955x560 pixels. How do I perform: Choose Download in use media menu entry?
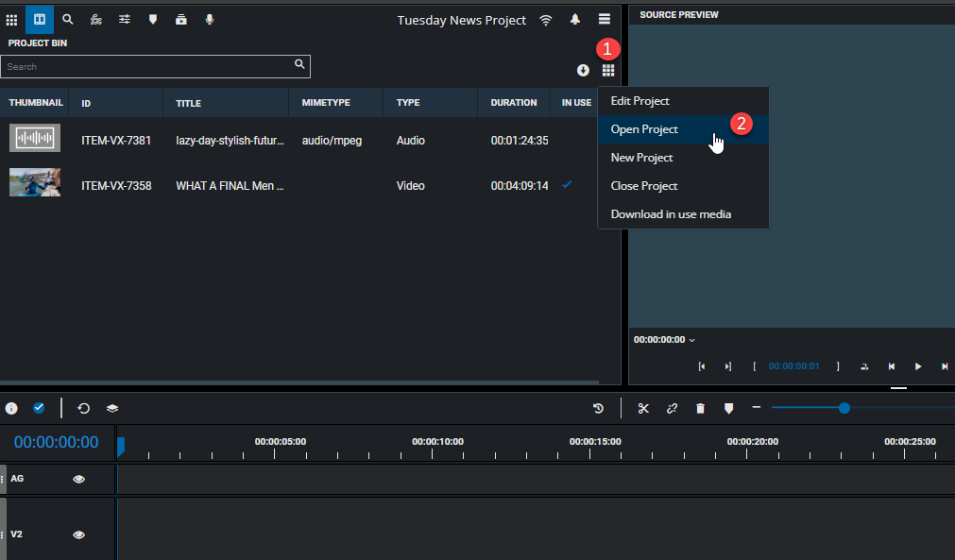point(673,214)
